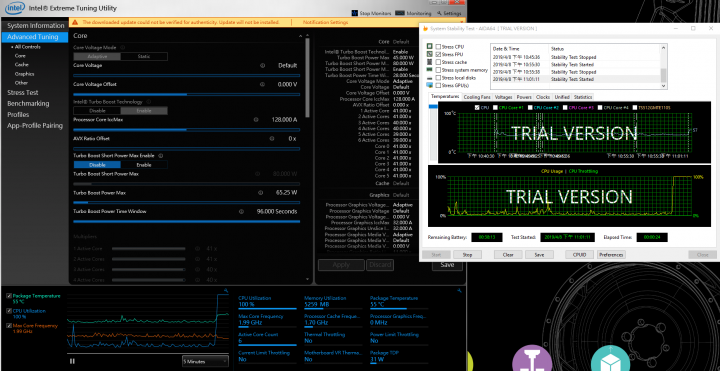Click the Stop Monitors icon
Image resolution: width=720 pixels, height=371 pixels.
(354, 13)
